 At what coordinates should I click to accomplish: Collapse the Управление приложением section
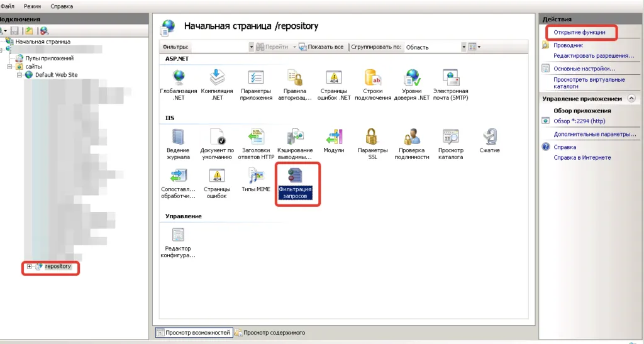[631, 99]
